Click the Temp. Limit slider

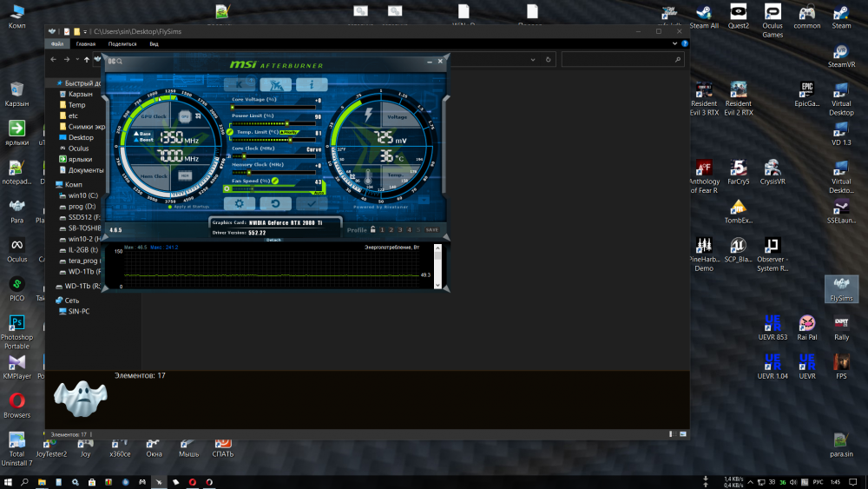pyautogui.click(x=273, y=140)
